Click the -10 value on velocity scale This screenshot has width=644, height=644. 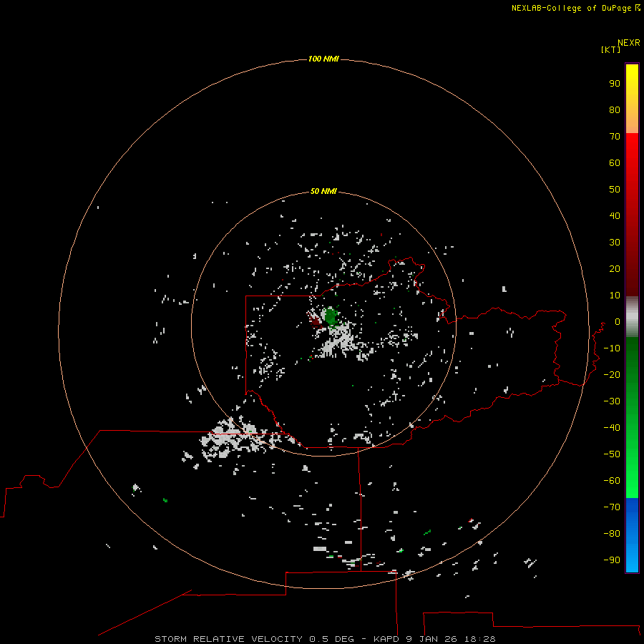(x=612, y=348)
